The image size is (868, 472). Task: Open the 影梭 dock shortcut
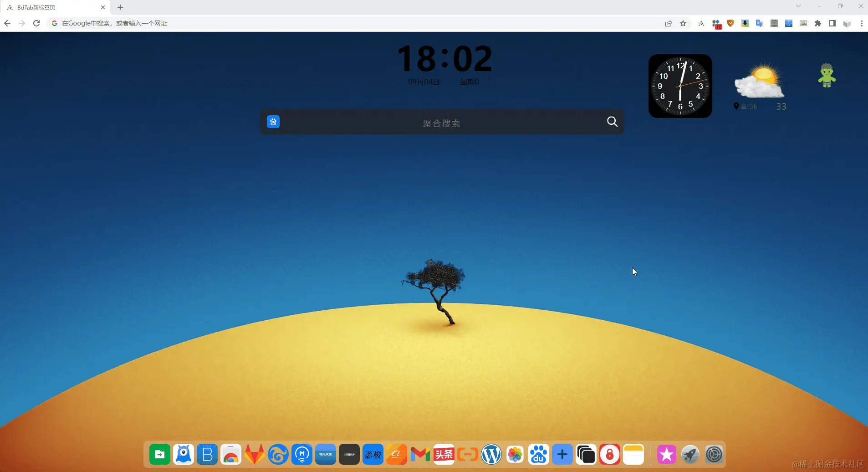click(x=373, y=454)
